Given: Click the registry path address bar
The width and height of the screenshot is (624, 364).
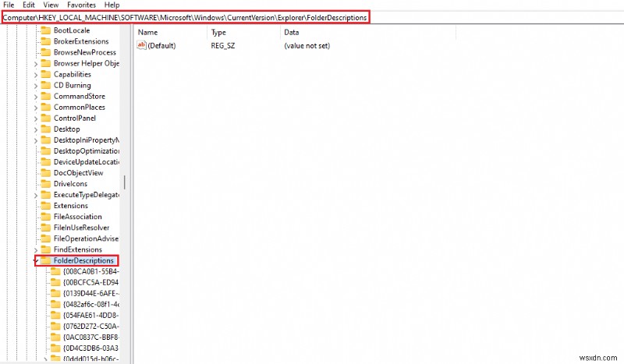Looking at the screenshot, I should [185, 17].
